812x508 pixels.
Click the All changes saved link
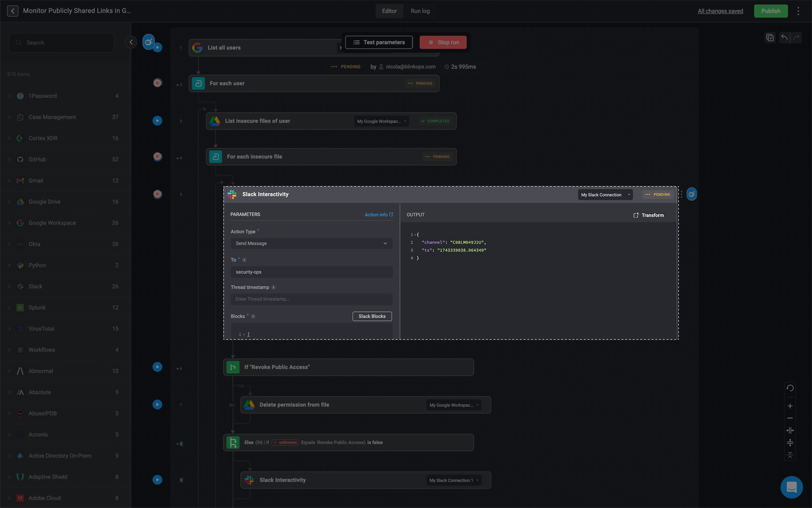(720, 11)
